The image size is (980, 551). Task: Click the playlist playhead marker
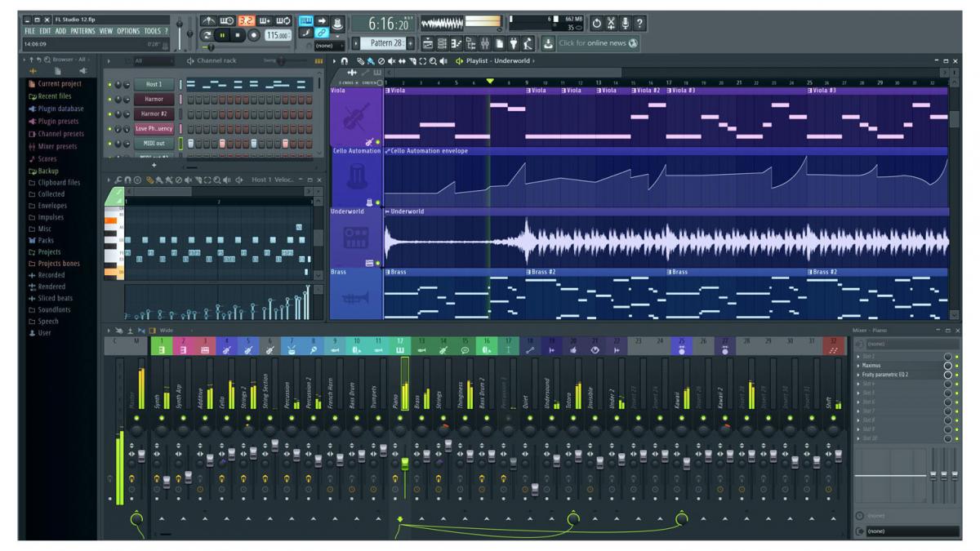pyautogui.click(x=490, y=81)
